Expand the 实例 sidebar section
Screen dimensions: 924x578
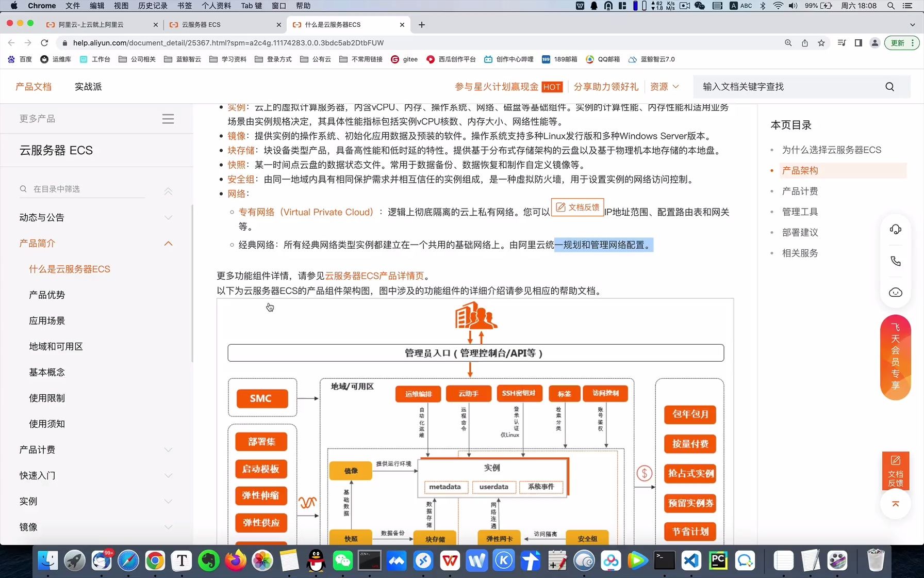click(168, 502)
